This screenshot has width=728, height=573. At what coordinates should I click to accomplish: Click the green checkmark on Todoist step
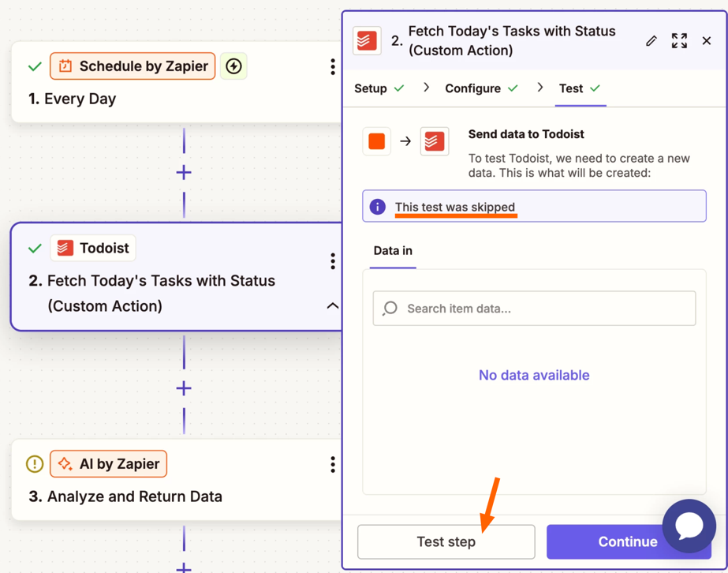pyautogui.click(x=35, y=249)
